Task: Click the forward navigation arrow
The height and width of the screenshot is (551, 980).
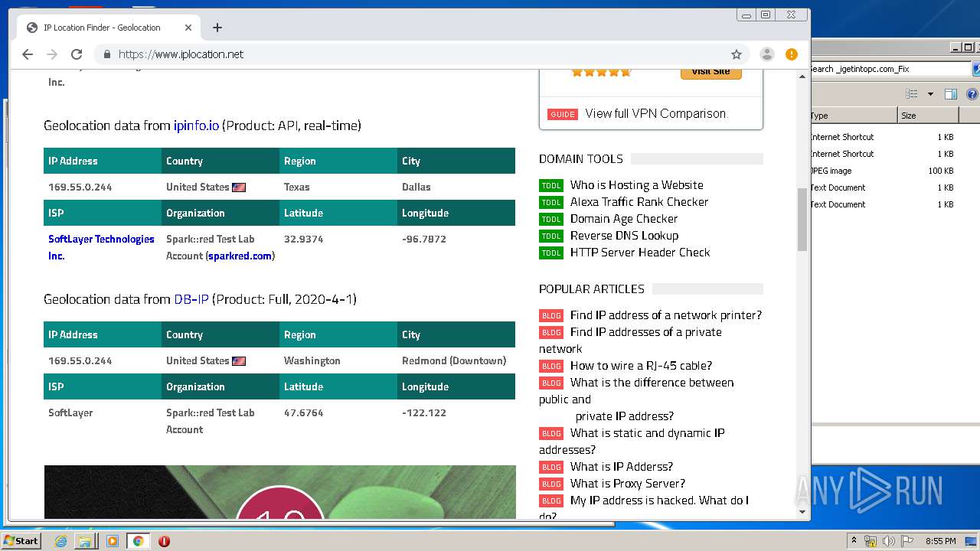Action: click(52, 54)
